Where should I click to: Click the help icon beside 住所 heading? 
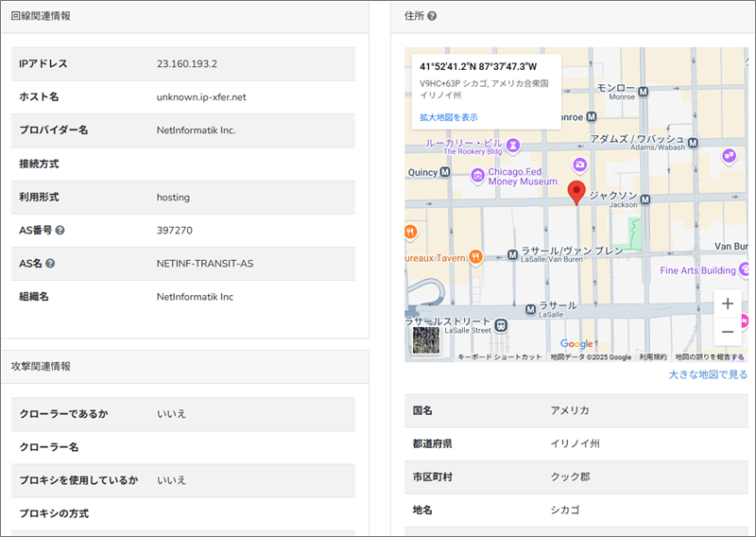tap(432, 16)
